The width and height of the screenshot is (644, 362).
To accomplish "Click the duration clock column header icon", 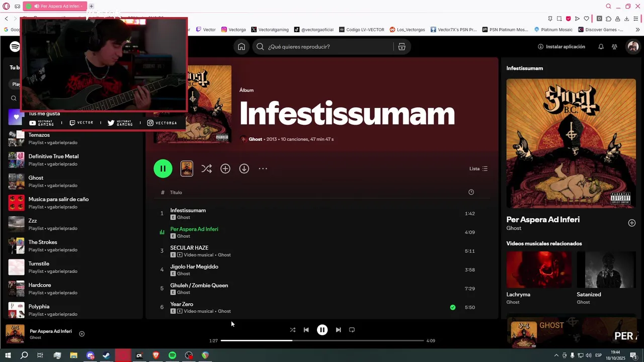I will (471, 192).
